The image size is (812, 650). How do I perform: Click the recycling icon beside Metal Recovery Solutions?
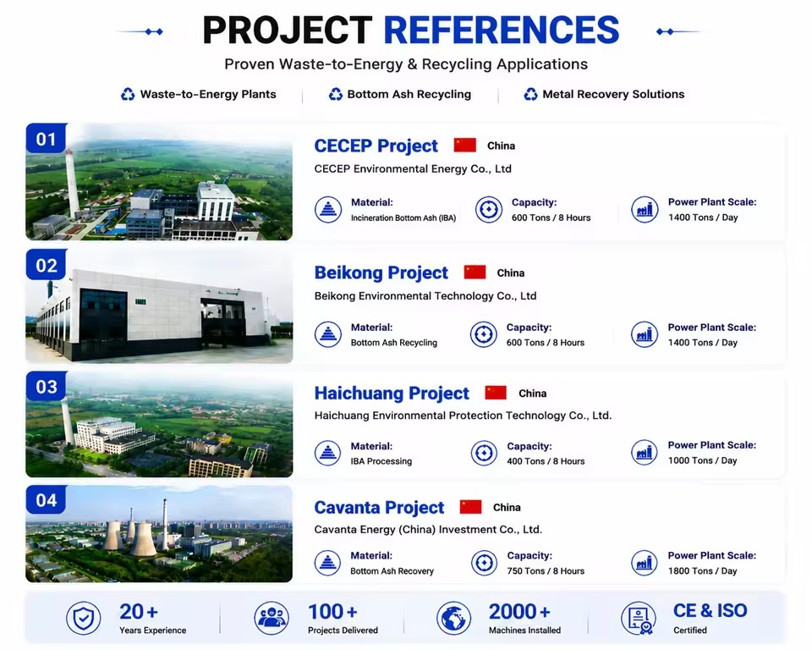[x=530, y=94]
